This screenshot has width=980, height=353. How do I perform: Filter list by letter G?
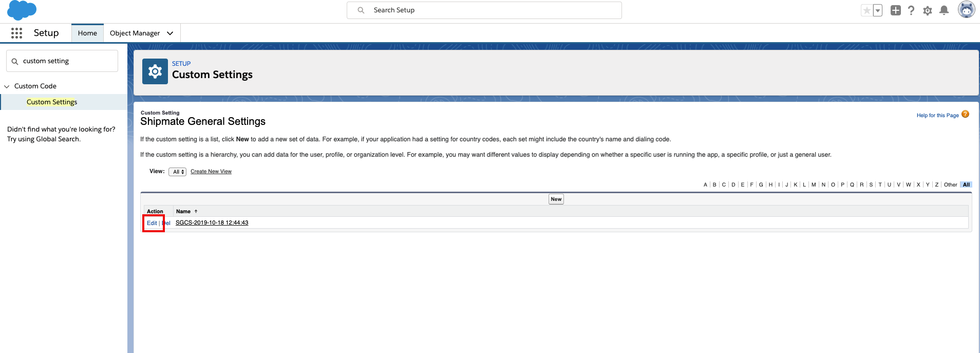coord(761,185)
